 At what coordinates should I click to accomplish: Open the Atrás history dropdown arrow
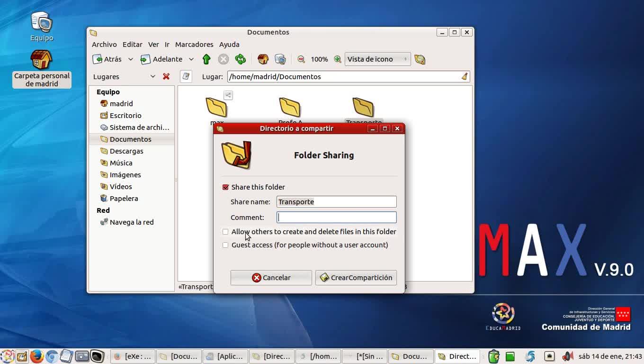coord(131,59)
